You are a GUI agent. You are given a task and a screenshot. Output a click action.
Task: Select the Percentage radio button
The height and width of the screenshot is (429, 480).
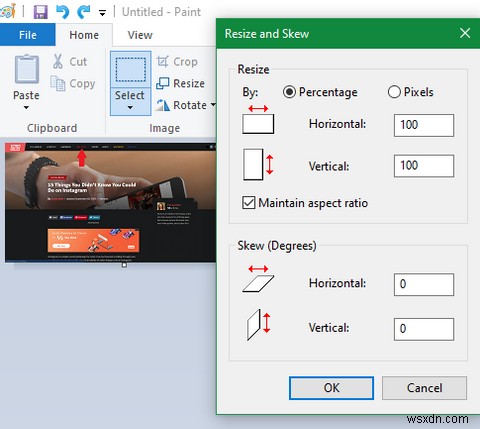(x=289, y=92)
